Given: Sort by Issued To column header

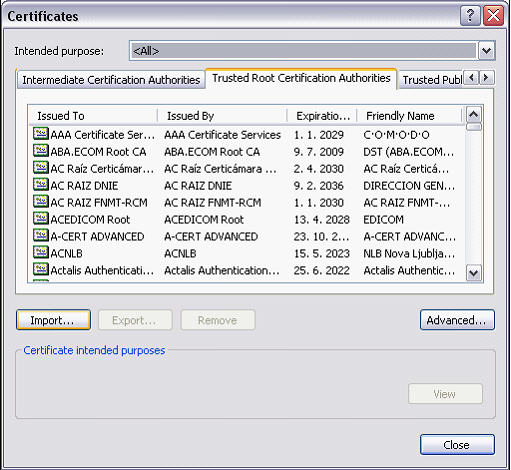Looking at the screenshot, I should (93, 116).
